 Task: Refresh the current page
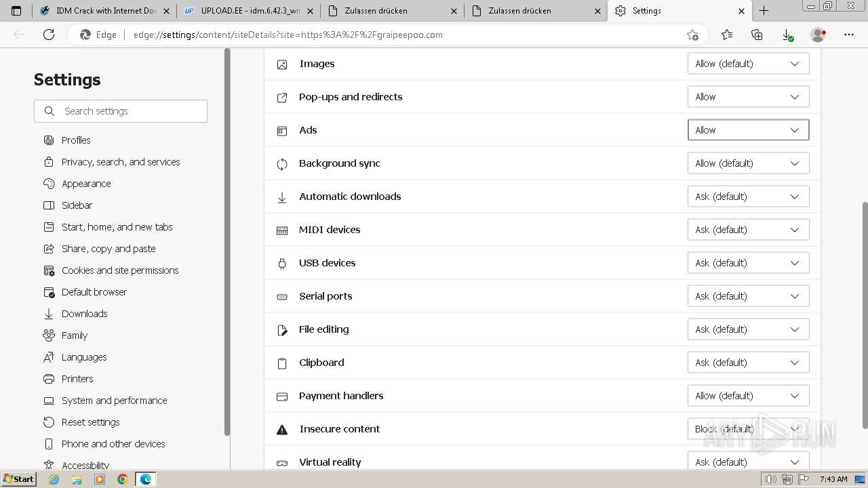[x=49, y=35]
